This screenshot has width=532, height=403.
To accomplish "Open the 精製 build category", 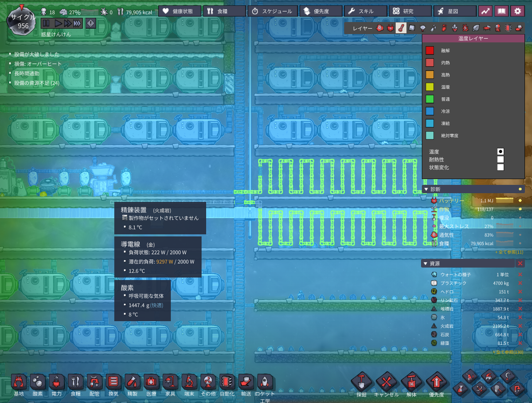I will click(x=133, y=382).
